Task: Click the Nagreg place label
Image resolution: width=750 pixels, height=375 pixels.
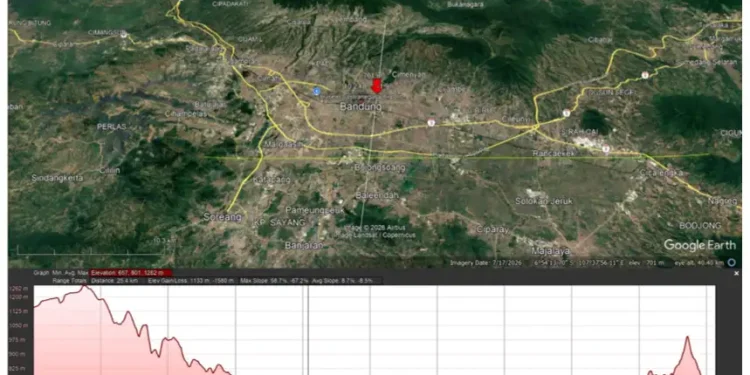Action: [722, 201]
